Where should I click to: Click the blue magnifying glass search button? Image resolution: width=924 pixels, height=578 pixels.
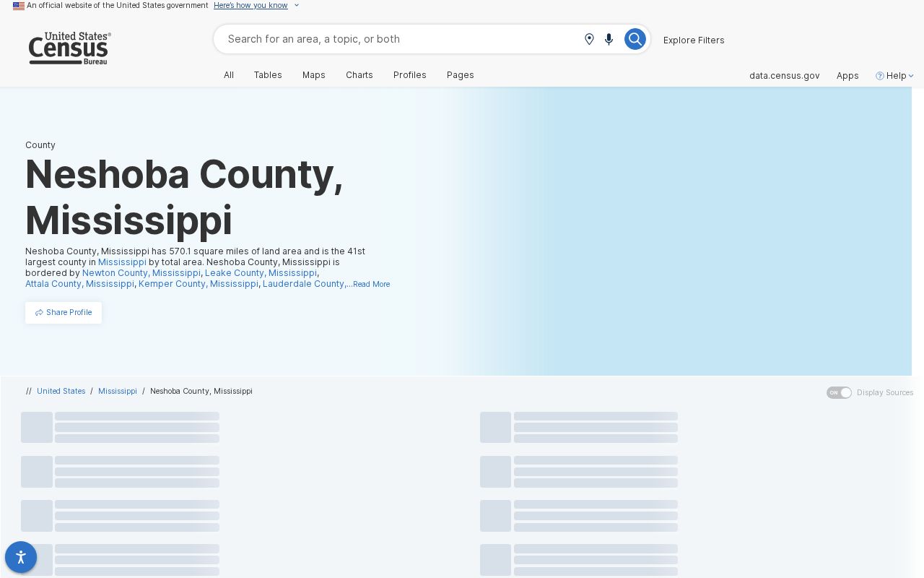635,39
